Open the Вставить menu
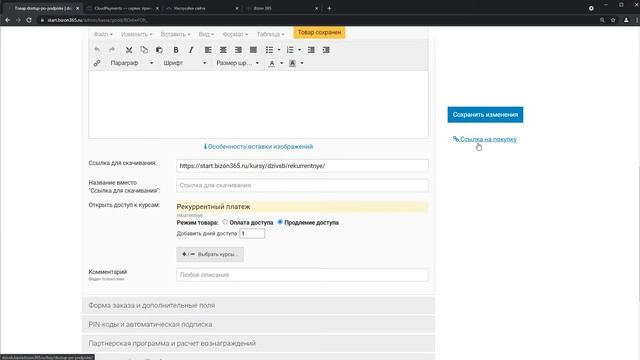This screenshot has height=360, width=640. pos(175,34)
